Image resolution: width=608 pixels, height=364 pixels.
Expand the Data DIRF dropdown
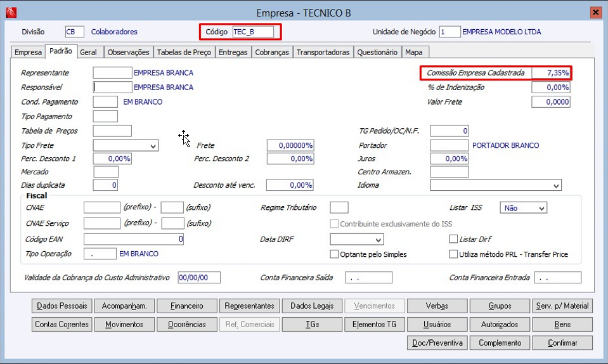coord(357,239)
